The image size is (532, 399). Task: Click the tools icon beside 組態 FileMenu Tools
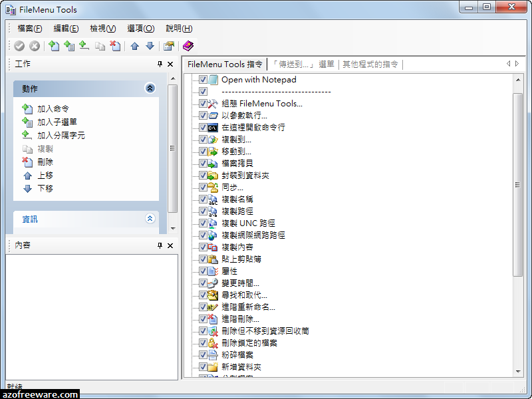point(213,104)
